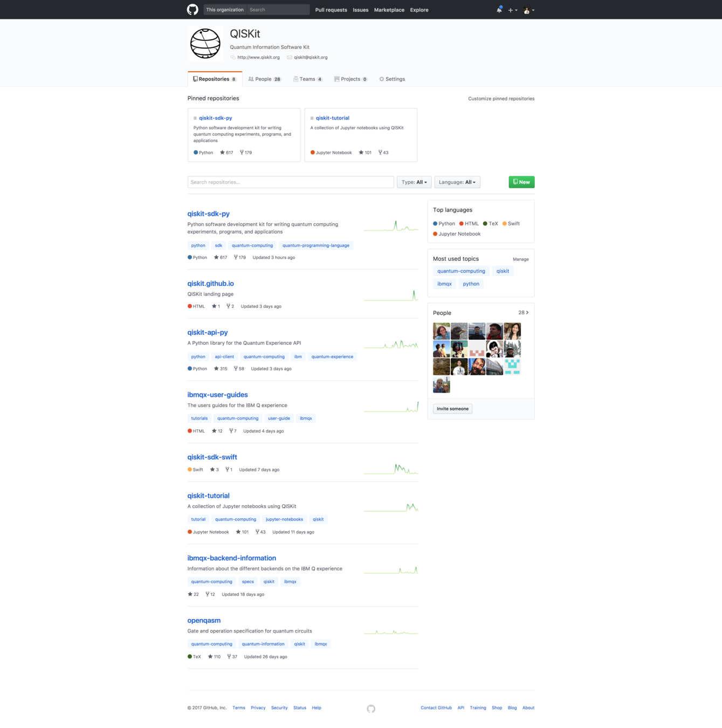Click the GitHub Octocat logo in header

click(x=192, y=10)
